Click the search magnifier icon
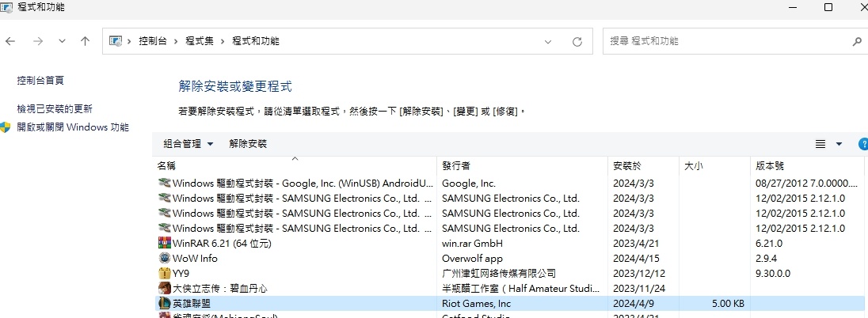The width and height of the screenshot is (868, 318). point(856,41)
